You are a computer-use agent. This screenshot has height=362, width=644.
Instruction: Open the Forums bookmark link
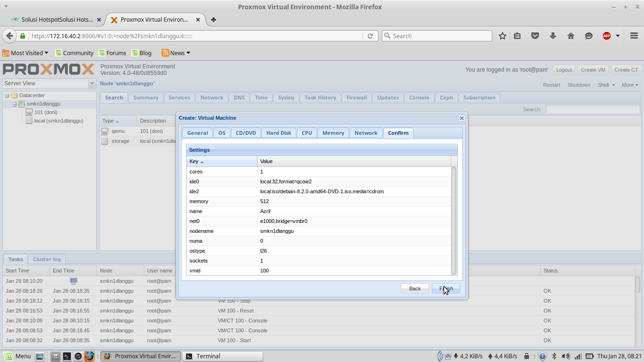click(x=112, y=53)
